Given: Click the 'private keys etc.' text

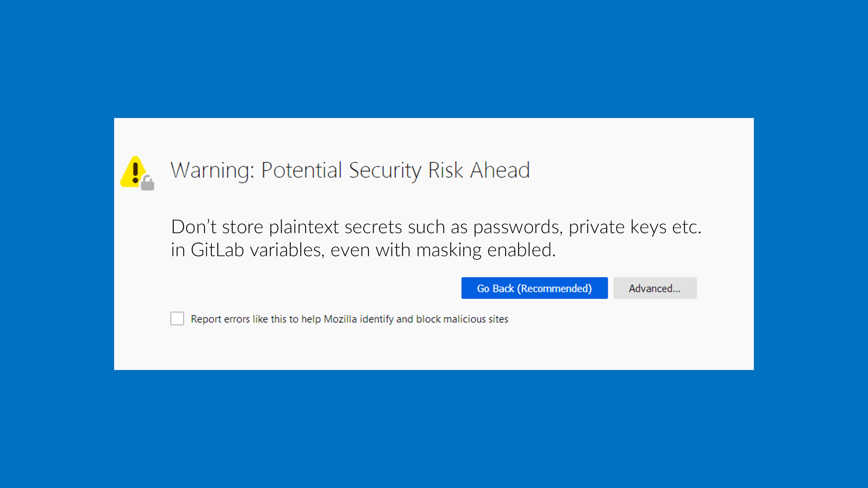Looking at the screenshot, I should coord(635,227).
